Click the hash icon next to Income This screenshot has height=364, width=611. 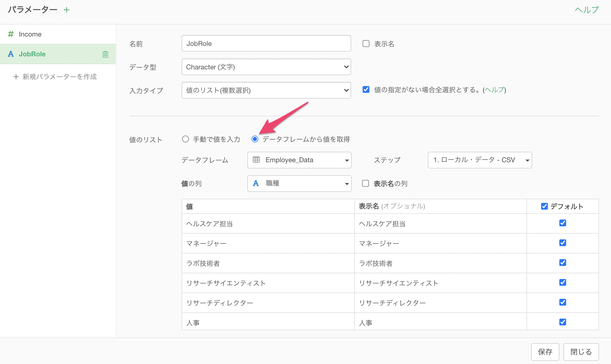coord(11,34)
